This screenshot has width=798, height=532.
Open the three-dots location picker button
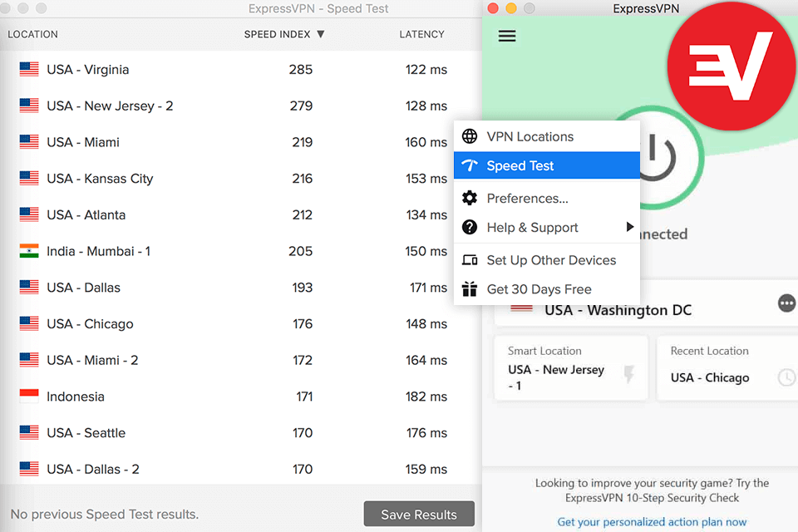pos(786,303)
